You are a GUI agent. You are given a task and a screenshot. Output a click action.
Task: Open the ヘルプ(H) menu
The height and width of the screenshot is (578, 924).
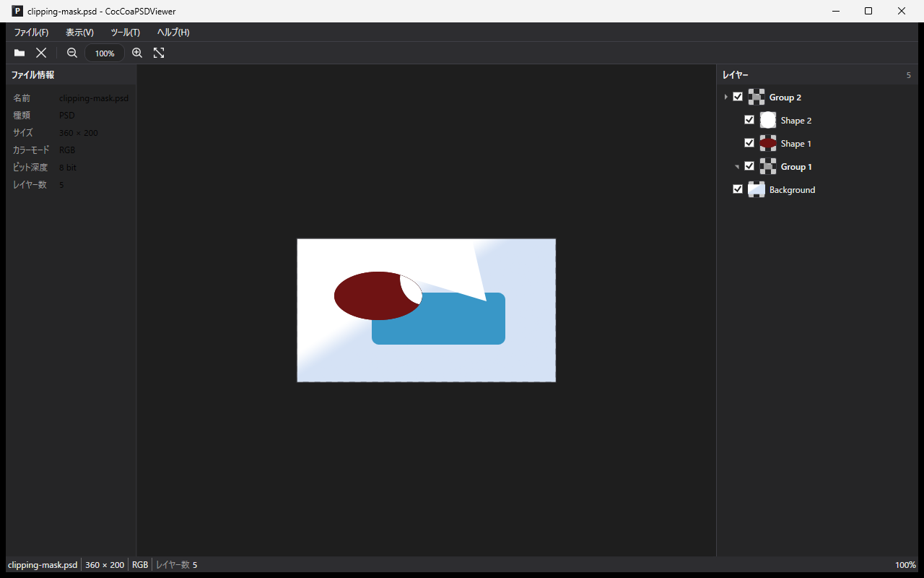coord(173,33)
